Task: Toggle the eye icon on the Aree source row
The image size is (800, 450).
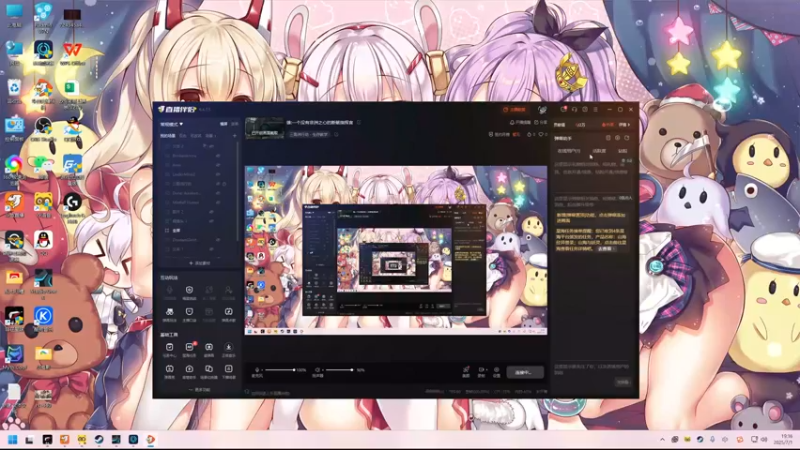Action: click(x=218, y=165)
